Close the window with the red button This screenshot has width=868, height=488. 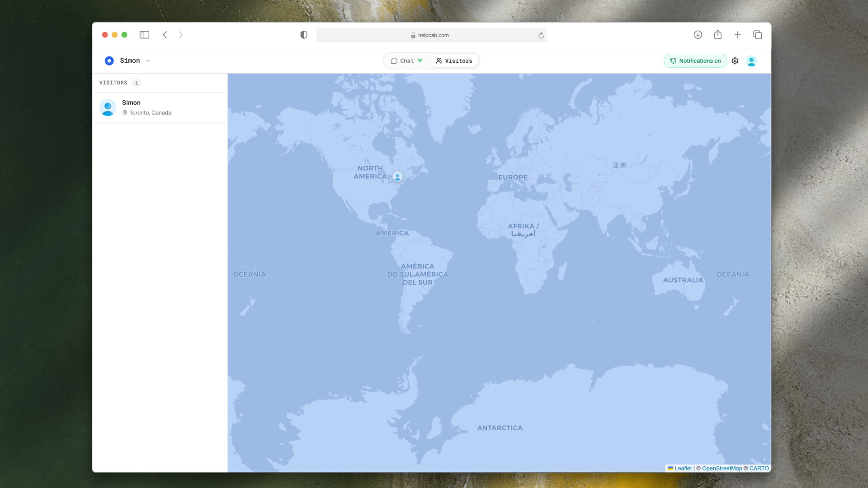(x=105, y=35)
